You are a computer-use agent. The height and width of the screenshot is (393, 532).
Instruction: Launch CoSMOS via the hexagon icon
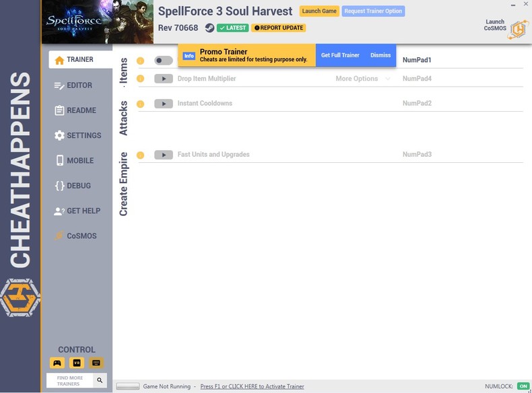[518, 30]
